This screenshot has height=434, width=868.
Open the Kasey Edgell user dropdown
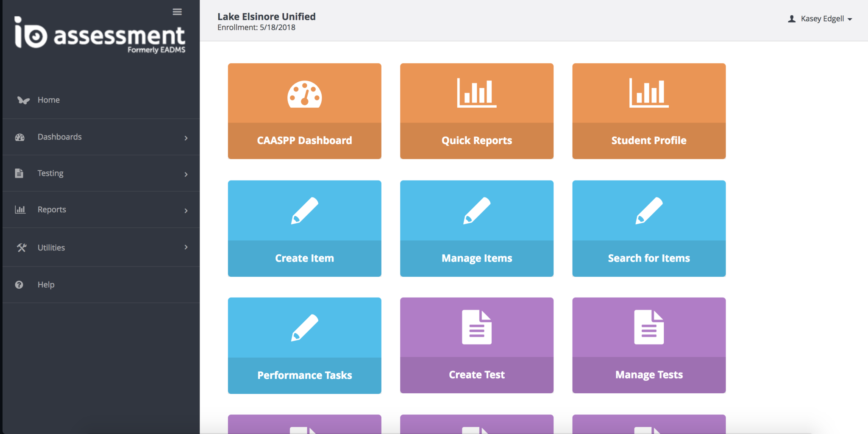[820, 19]
